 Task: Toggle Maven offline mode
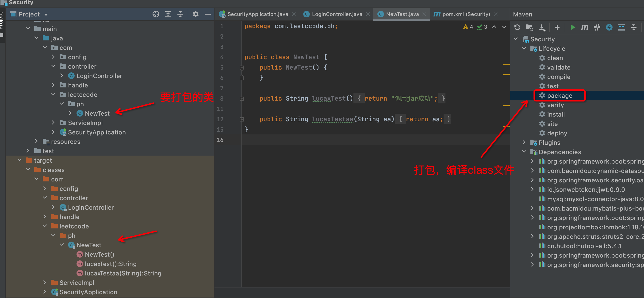pyautogui.click(x=597, y=27)
